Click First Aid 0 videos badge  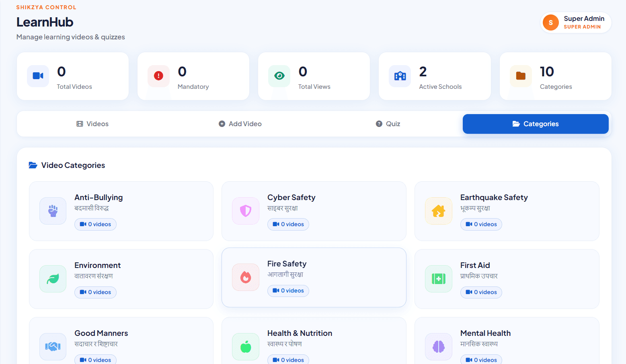[x=481, y=292]
